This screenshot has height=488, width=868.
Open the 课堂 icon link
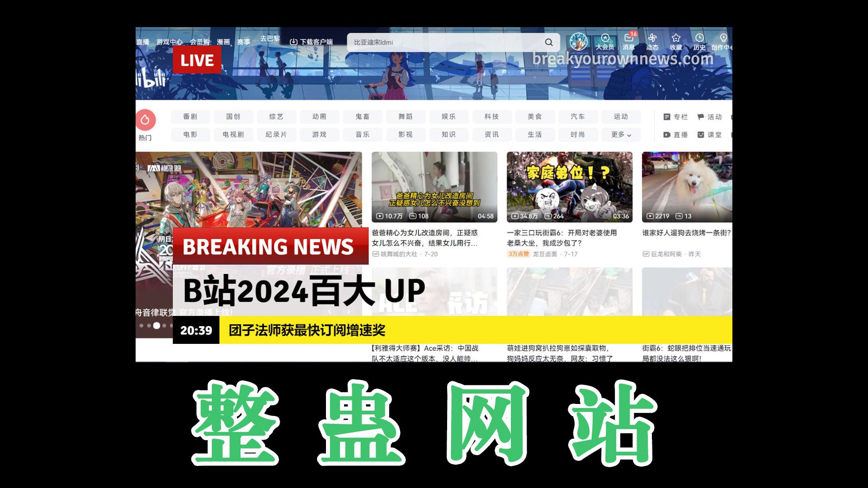point(709,135)
